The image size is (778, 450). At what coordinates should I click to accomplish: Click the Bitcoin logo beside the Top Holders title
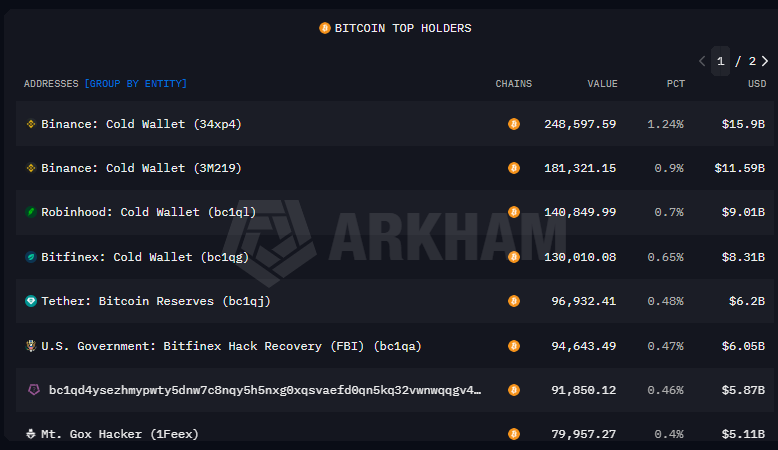tap(324, 28)
